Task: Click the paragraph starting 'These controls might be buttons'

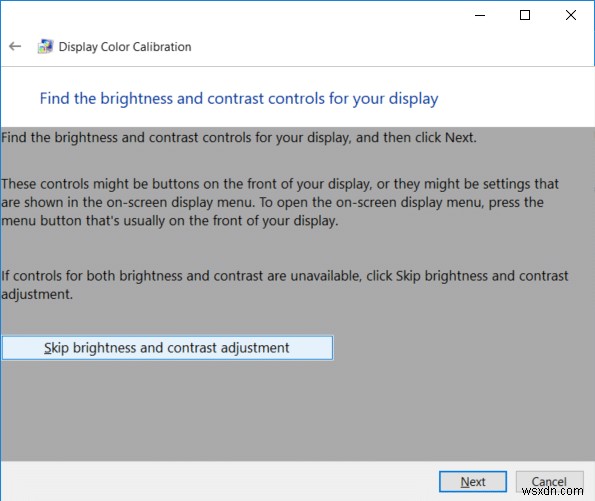Action: click(280, 202)
